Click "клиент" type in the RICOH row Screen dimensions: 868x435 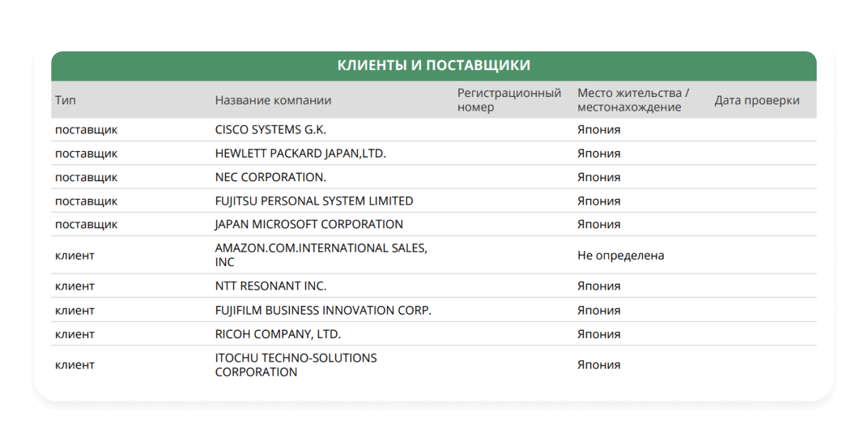pos(75,334)
